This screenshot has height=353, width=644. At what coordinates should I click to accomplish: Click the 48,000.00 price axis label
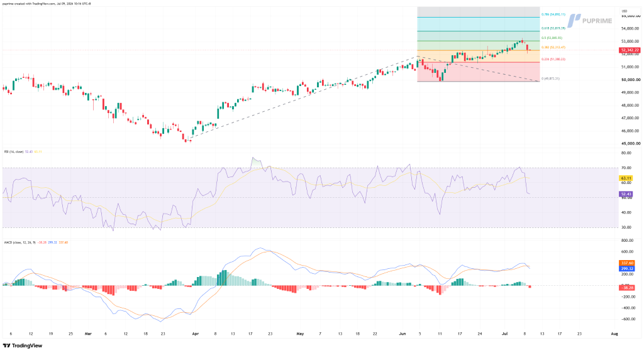click(630, 106)
